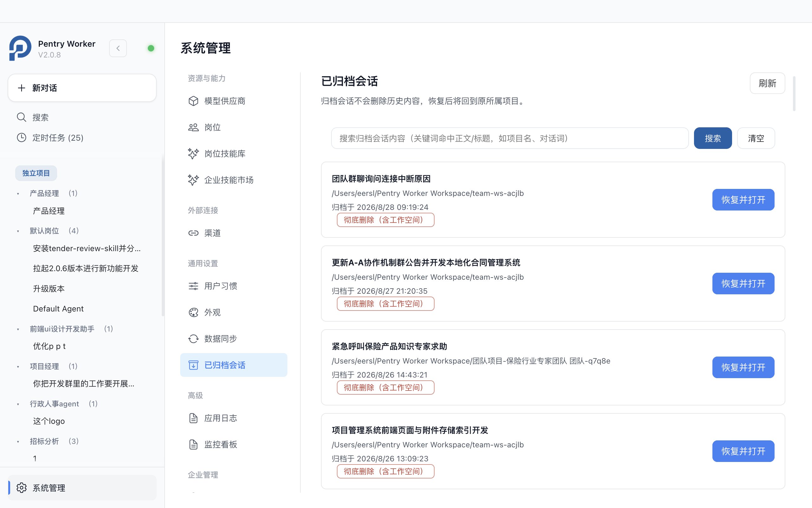Viewport: 812px width, 508px height.
Task: Click the archive box icon for 已归档会话
Action: pyautogui.click(x=193, y=365)
